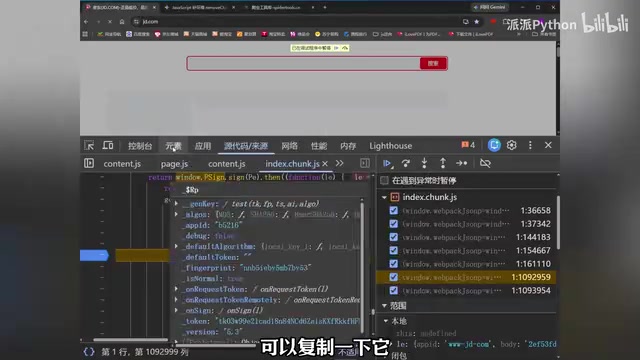Expand the _onRequestToken property
The height and width of the screenshot is (360, 640).
tap(176, 289)
